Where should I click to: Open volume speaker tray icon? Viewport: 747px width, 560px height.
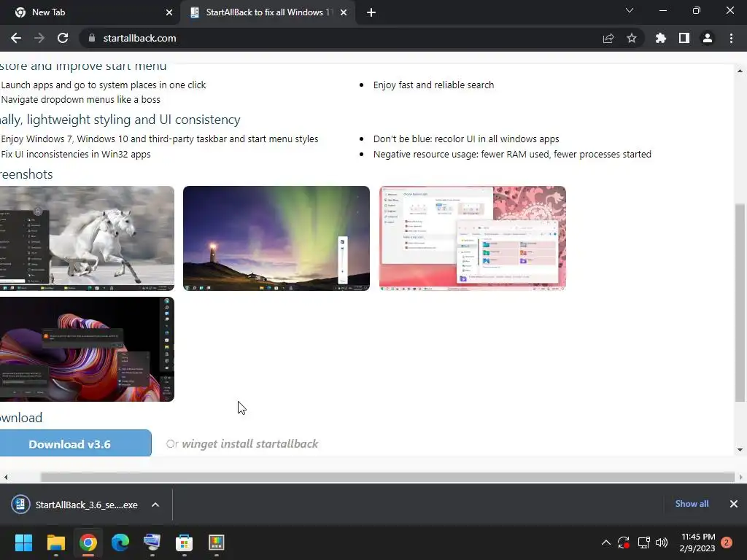coord(661,542)
